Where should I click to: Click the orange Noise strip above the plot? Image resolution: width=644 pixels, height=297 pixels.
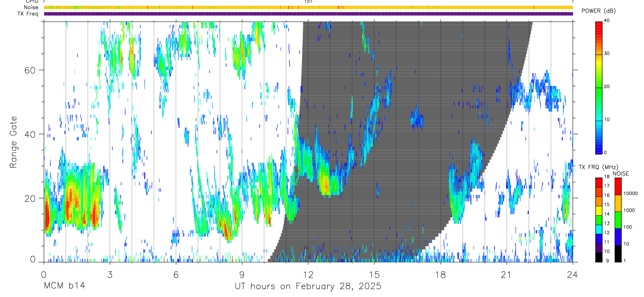coord(308,7)
